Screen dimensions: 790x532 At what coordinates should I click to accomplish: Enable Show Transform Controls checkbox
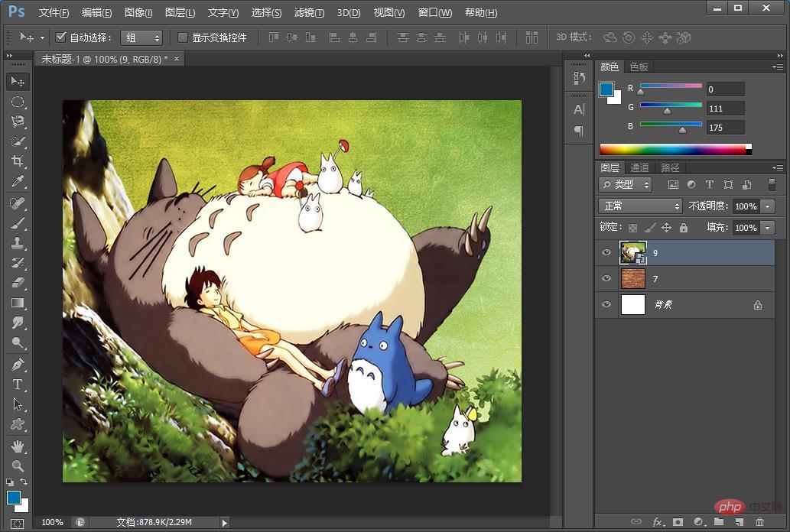point(183,37)
